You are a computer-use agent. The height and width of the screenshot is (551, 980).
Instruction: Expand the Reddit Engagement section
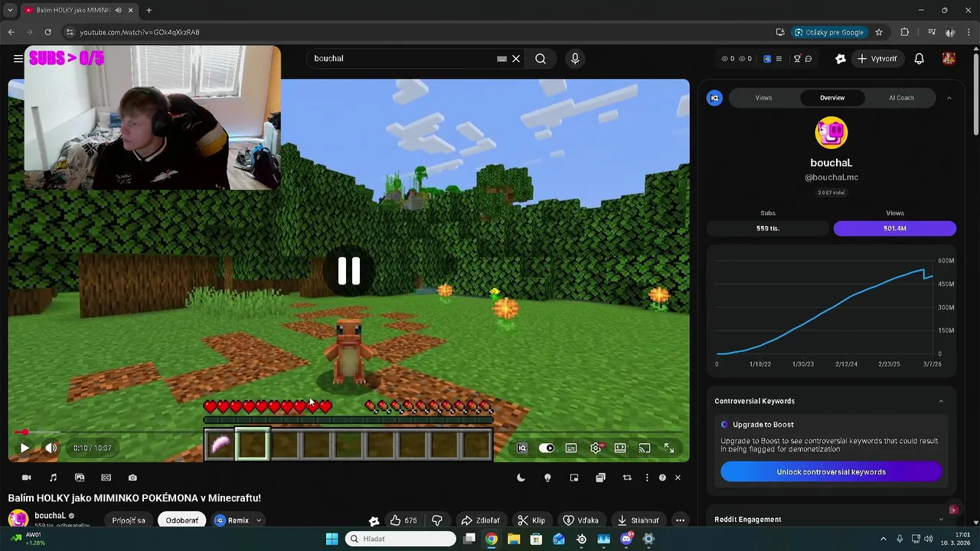(941, 520)
